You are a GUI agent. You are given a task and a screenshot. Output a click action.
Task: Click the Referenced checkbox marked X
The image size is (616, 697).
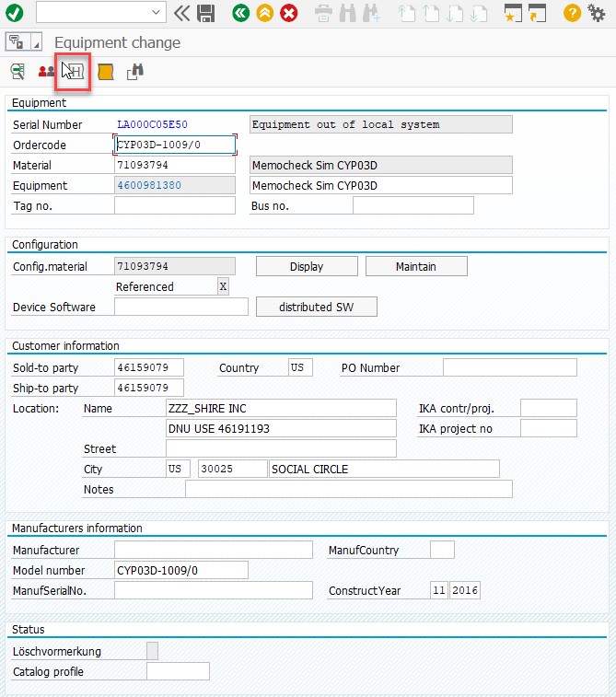point(223,286)
